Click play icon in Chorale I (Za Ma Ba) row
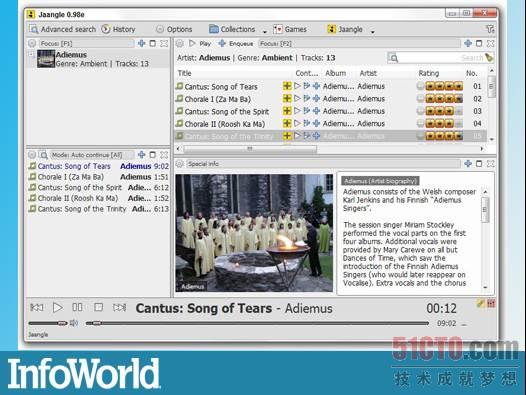This screenshot has height=395, width=526. click(297, 98)
